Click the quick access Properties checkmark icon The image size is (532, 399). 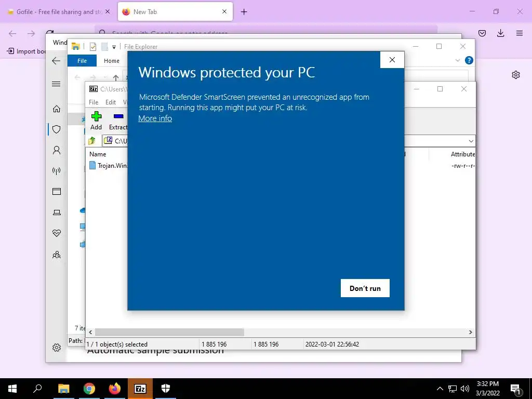coord(93,47)
